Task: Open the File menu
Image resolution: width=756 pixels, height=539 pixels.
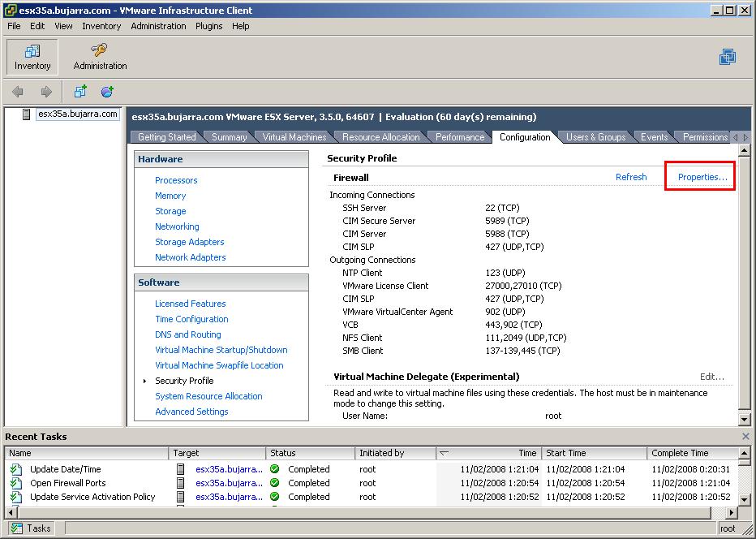Action: click(x=14, y=26)
